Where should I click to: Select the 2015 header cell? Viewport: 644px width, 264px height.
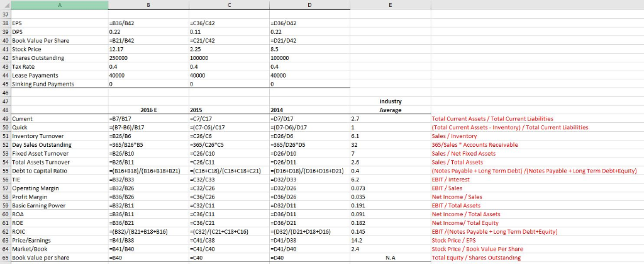click(x=229, y=110)
